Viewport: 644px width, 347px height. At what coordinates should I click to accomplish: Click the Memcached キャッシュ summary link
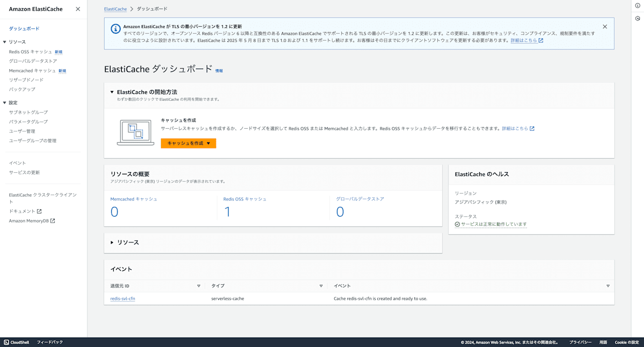point(134,199)
